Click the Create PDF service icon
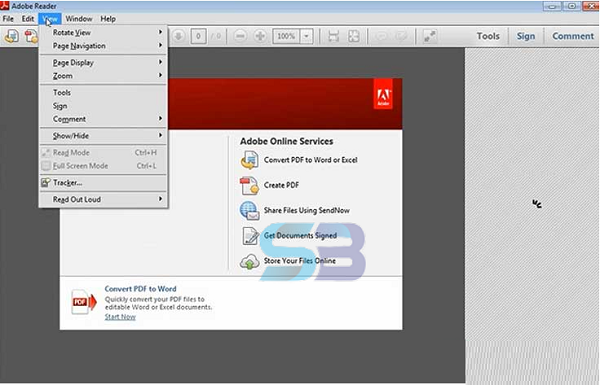The width and height of the screenshot is (600, 385). pyautogui.click(x=249, y=185)
